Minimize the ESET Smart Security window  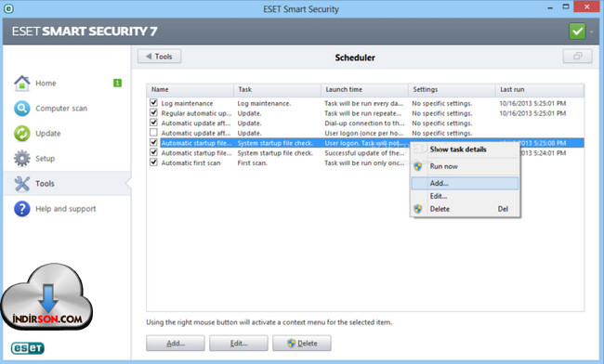click(550, 7)
